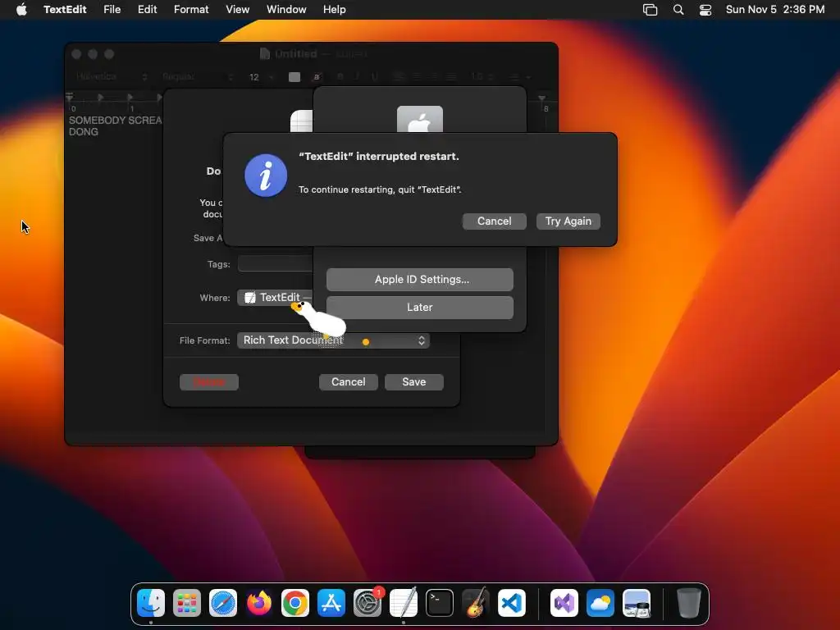The height and width of the screenshot is (630, 840).
Task: Open the Trash in the dock
Action: (x=688, y=603)
